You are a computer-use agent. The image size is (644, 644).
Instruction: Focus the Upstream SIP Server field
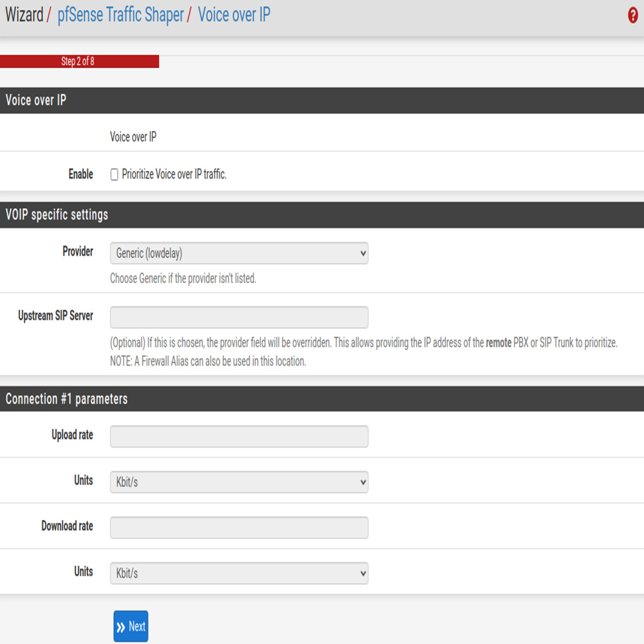(239, 317)
